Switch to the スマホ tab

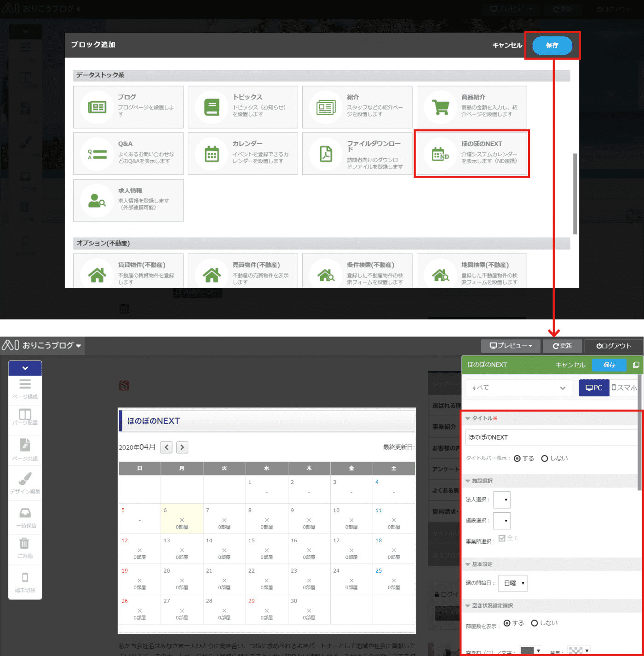pos(624,388)
